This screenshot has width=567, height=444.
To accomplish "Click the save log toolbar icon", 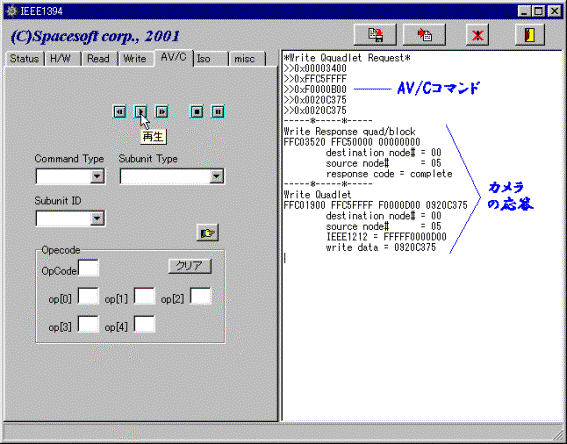I will pyautogui.click(x=375, y=35).
